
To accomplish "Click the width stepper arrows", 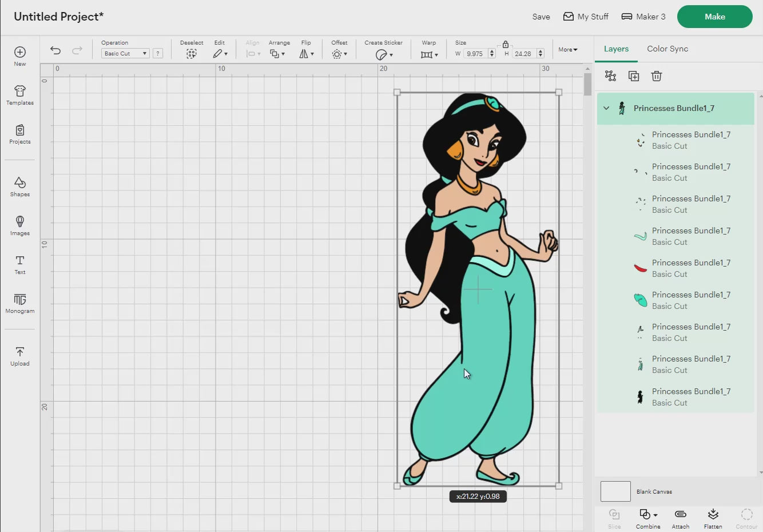I will pyautogui.click(x=492, y=54).
